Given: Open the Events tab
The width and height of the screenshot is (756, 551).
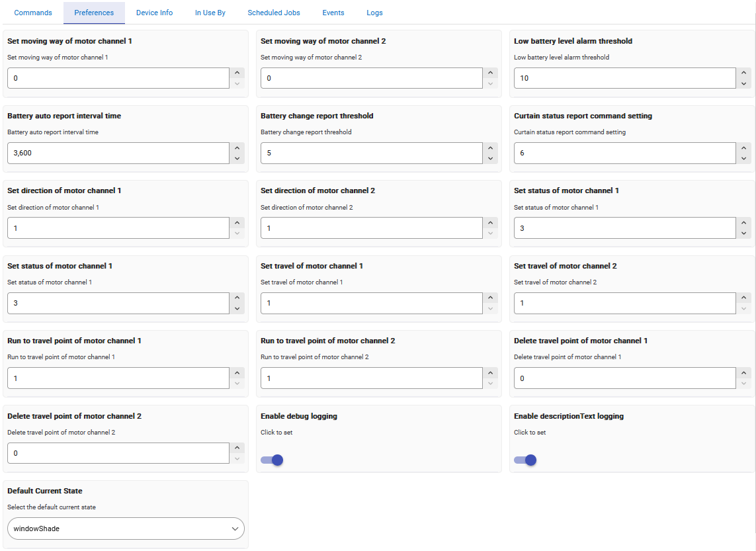Looking at the screenshot, I should 333,13.
